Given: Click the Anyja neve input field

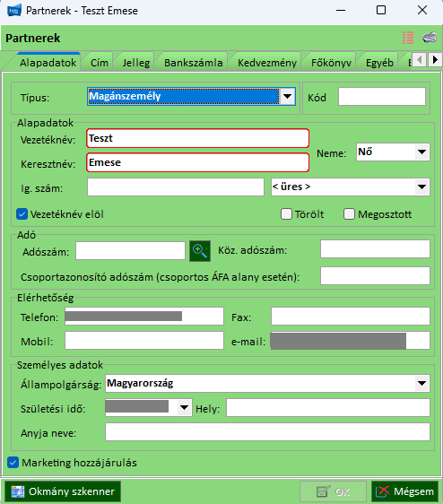Looking at the screenshot, I should 267,431.
